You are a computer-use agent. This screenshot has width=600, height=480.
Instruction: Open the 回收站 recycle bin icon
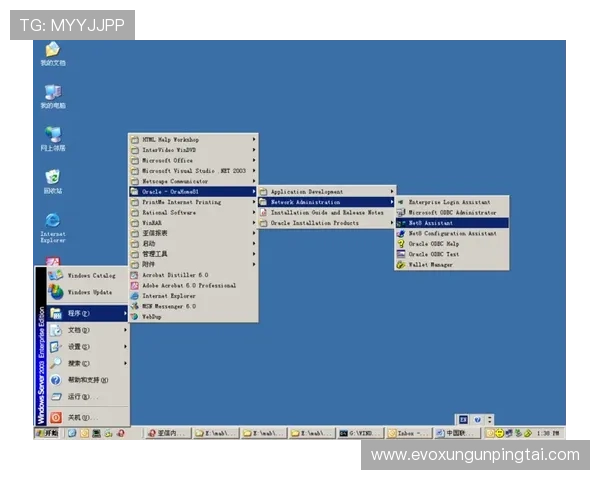pos(53,181)
